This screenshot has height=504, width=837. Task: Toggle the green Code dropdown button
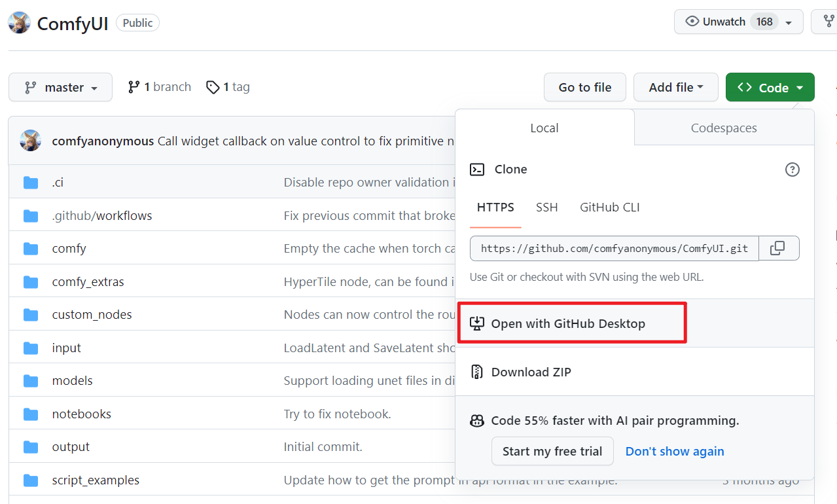770,87
